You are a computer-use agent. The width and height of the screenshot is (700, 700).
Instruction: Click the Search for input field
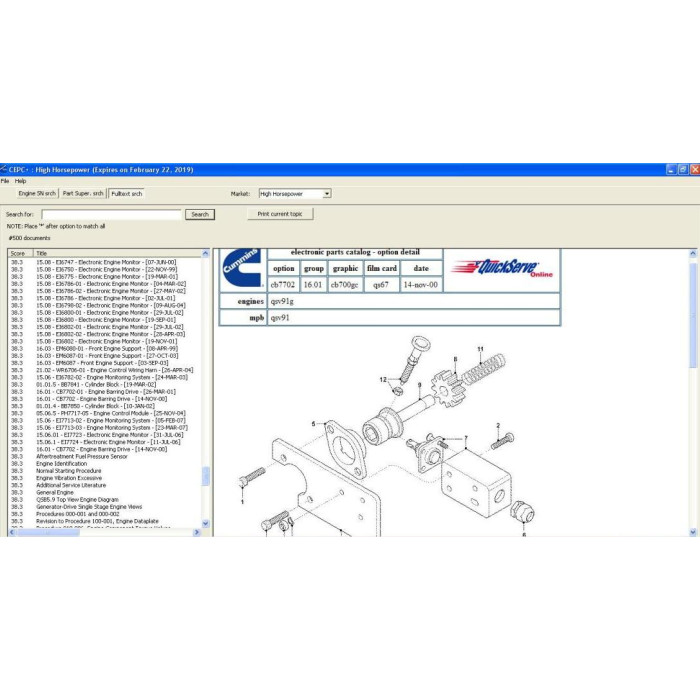[112, 214]
